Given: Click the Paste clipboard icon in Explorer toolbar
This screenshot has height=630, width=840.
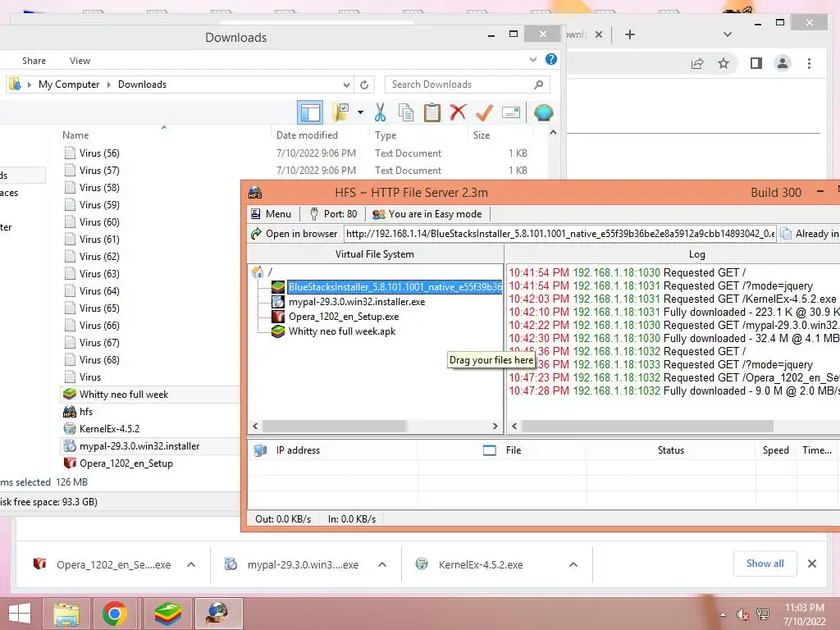Looking at the screenshot, I should [431, 112].
